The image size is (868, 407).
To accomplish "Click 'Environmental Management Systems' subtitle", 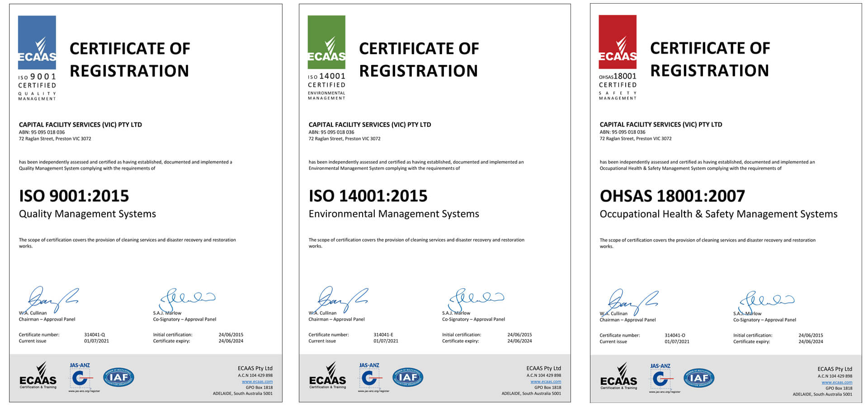I will pyautogui.click(x=394, y=214).
